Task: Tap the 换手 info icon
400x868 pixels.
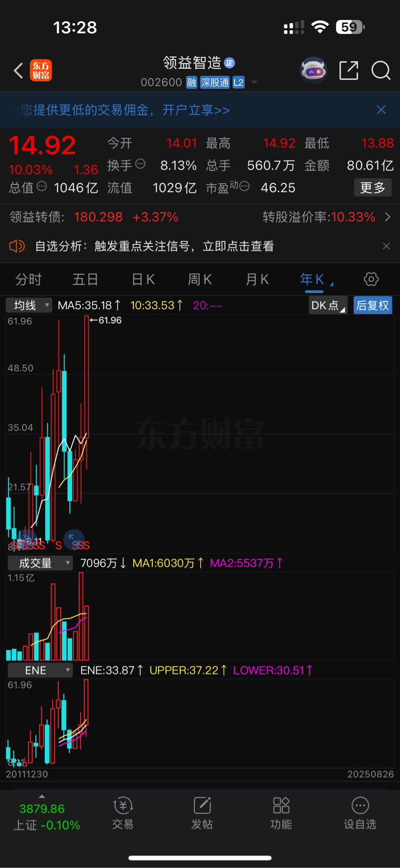Action: (x=140, y=164)
